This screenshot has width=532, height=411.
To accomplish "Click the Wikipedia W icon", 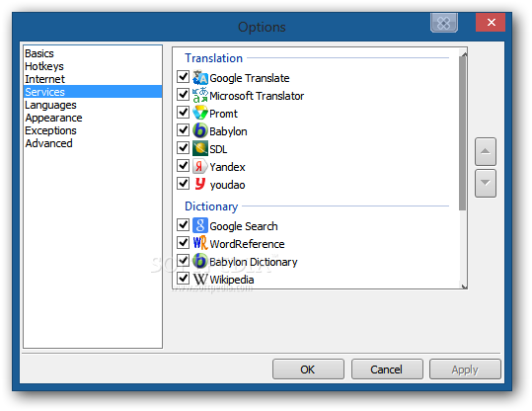I will click(200, 279).
